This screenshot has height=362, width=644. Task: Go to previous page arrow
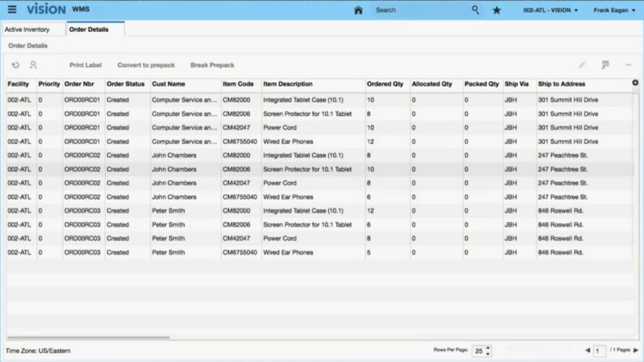click(x=587, y=350)
